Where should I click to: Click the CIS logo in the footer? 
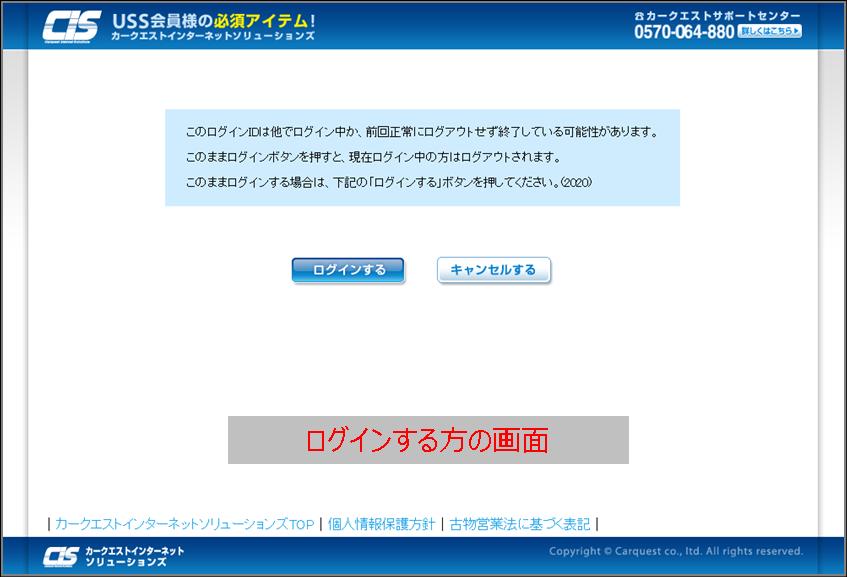[61, 556]
